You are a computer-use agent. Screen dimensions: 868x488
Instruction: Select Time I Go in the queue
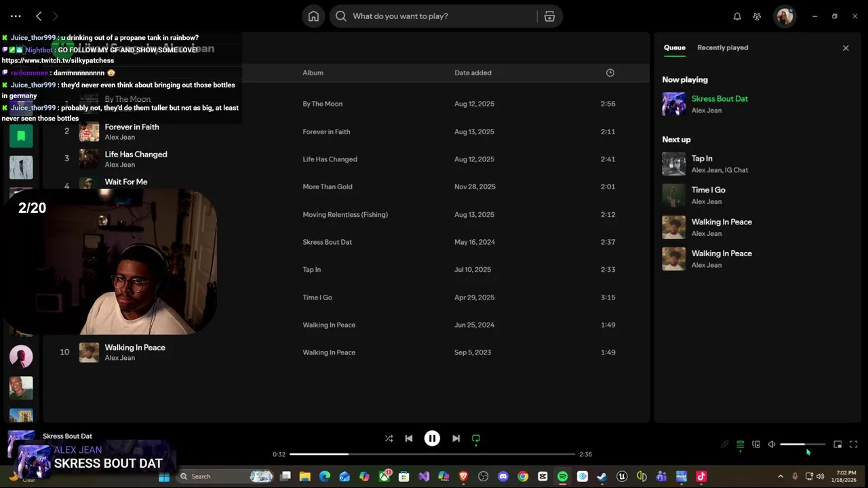tap(708, 190)
